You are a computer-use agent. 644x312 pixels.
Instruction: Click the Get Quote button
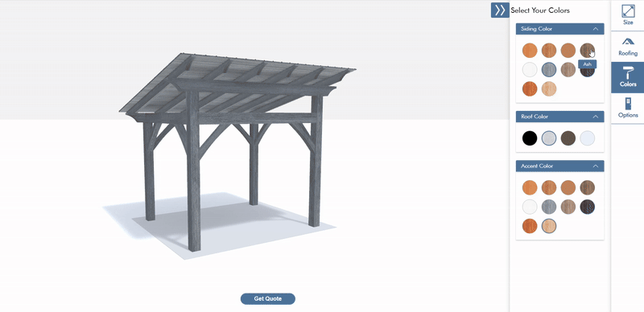(268, 299)
